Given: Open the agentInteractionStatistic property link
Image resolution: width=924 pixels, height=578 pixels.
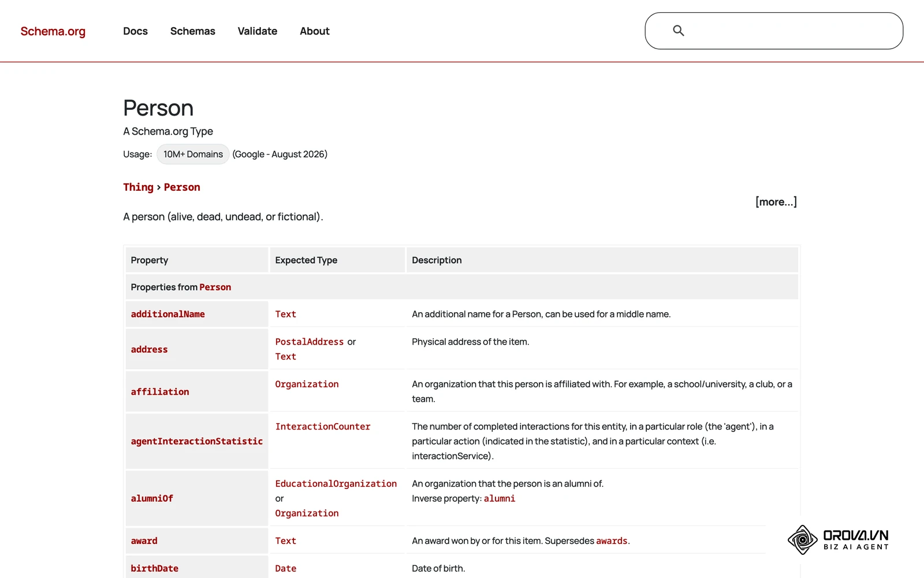Looking at the screenshot, I should tap(197, 442).
